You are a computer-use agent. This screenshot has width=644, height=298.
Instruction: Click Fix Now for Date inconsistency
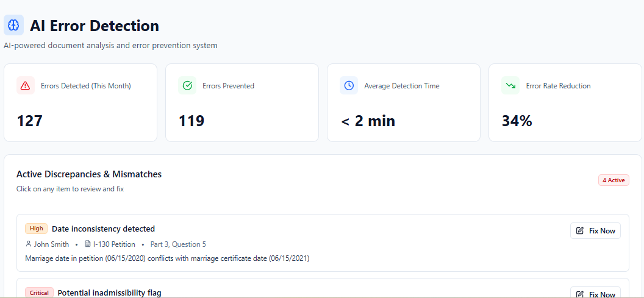tap(595, 231)
